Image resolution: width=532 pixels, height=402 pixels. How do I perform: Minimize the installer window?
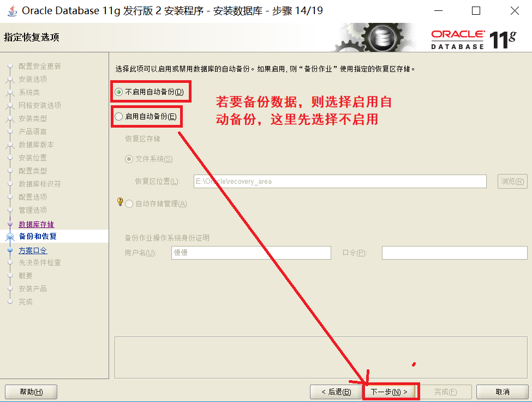[438, 11]
